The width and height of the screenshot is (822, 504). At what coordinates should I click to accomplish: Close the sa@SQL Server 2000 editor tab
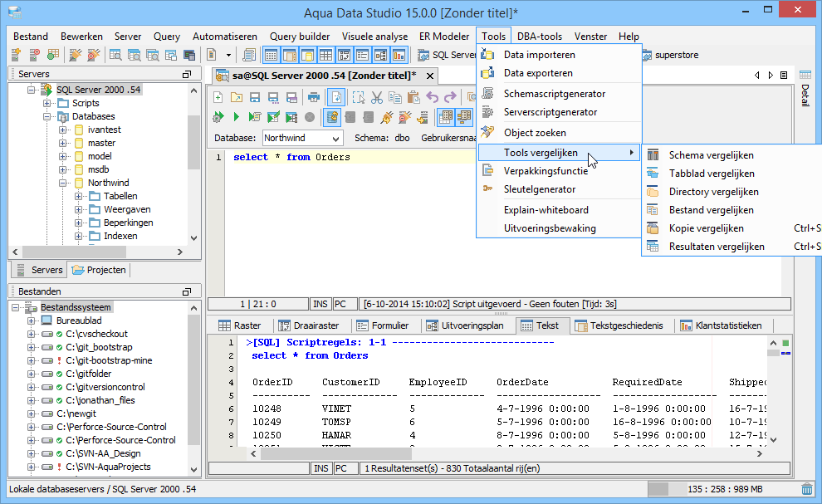[x=430, y=76]
